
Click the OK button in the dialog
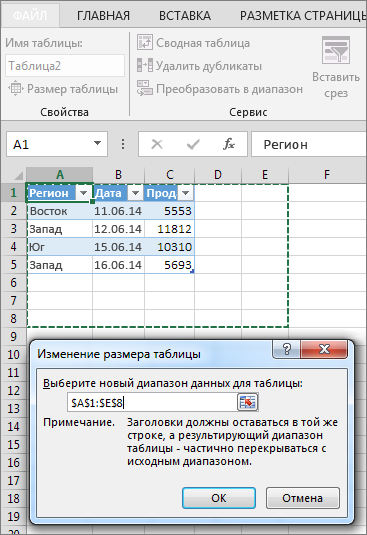coord(219,498)
